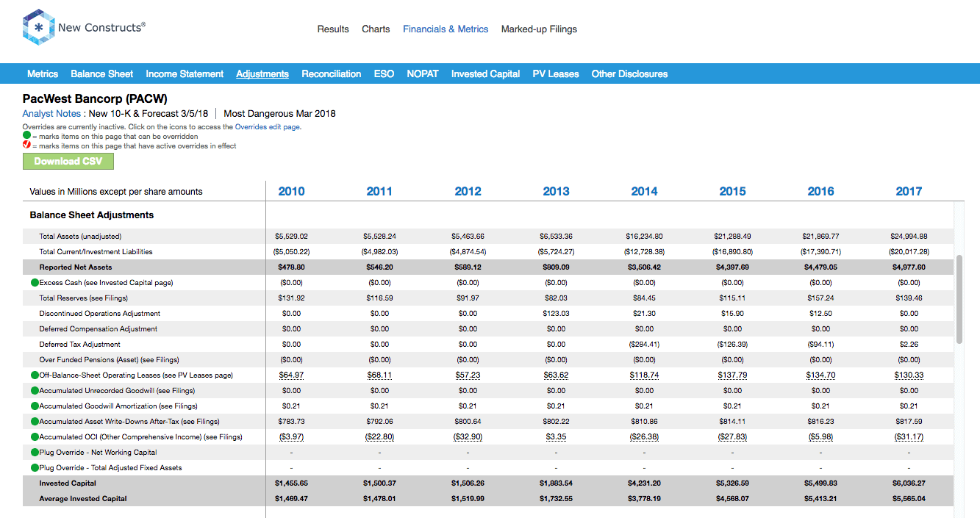Click the 2017 column header
The height and width of the screenshot is (518, 980).
(x=909, y=192)
